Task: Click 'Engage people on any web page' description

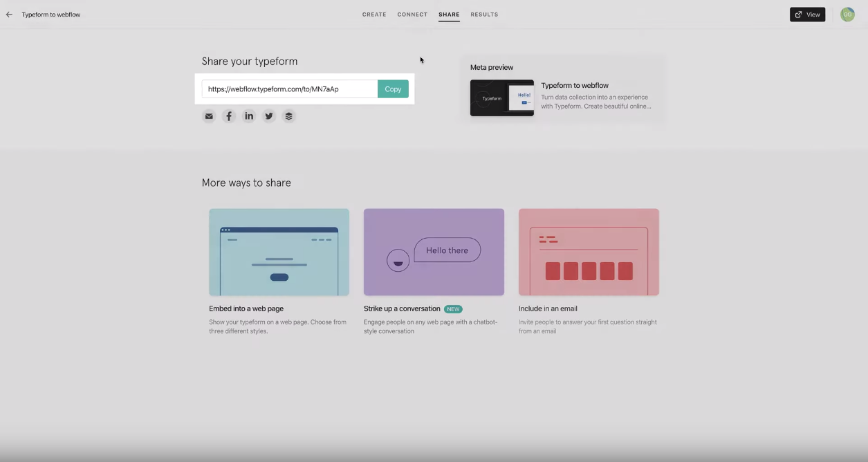Action: point(430,326)
